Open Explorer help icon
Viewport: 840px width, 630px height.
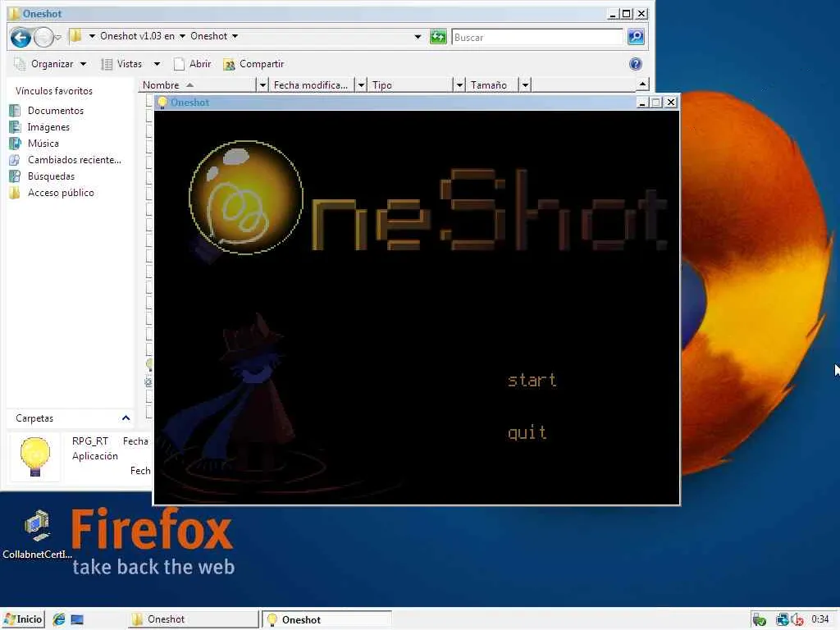636,64
